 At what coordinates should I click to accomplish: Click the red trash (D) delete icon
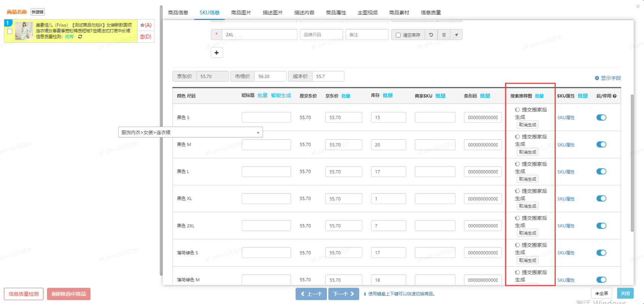pos(146,37)
